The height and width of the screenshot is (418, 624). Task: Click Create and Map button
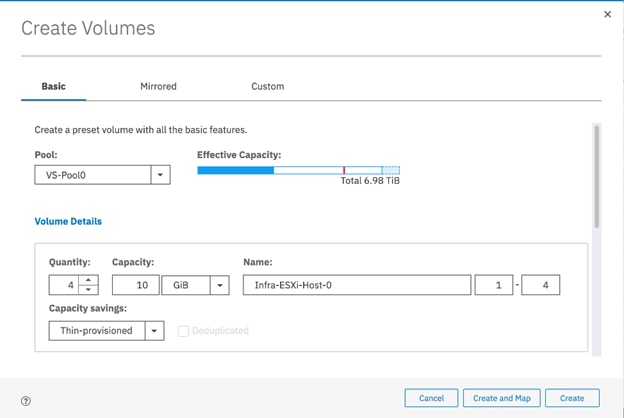(502, 398)
